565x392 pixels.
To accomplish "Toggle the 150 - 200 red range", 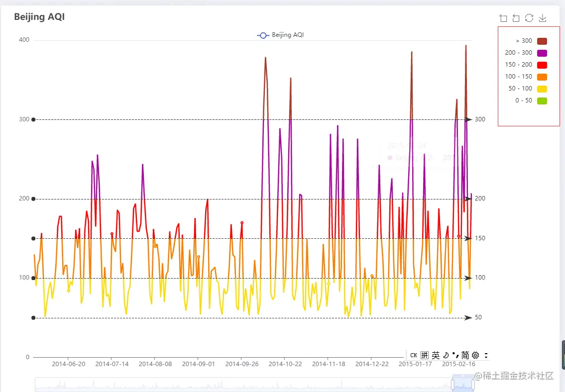I will pyautogui.click(x=526, y=65).
